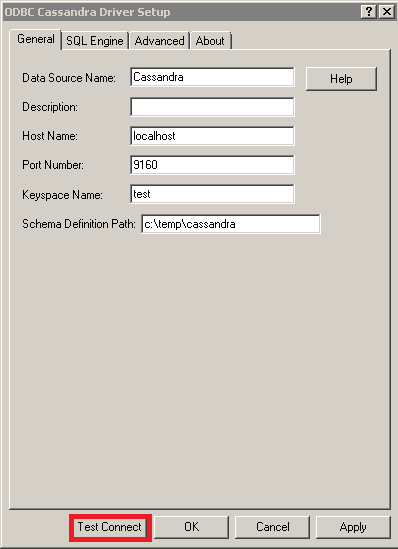The image size is (398, 549).
Task: Apply the driver settings
Action: (x=353, y=527)
